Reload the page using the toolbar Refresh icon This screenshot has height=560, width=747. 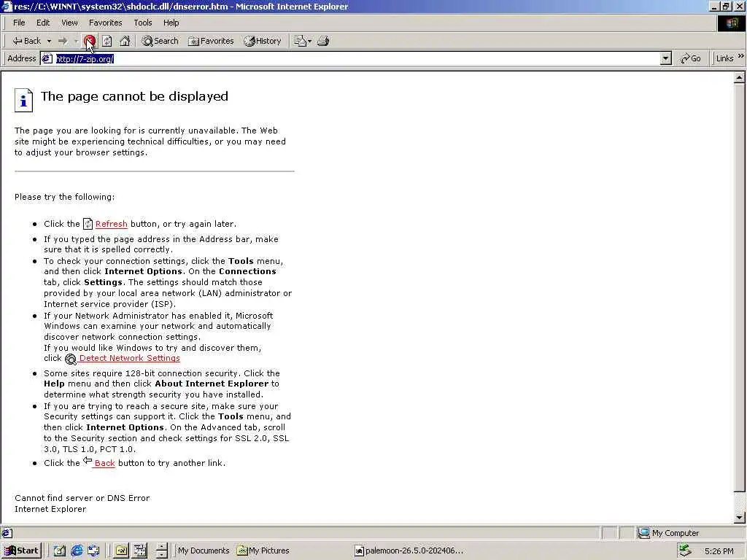pyautogui.click(x=107, y=41)
